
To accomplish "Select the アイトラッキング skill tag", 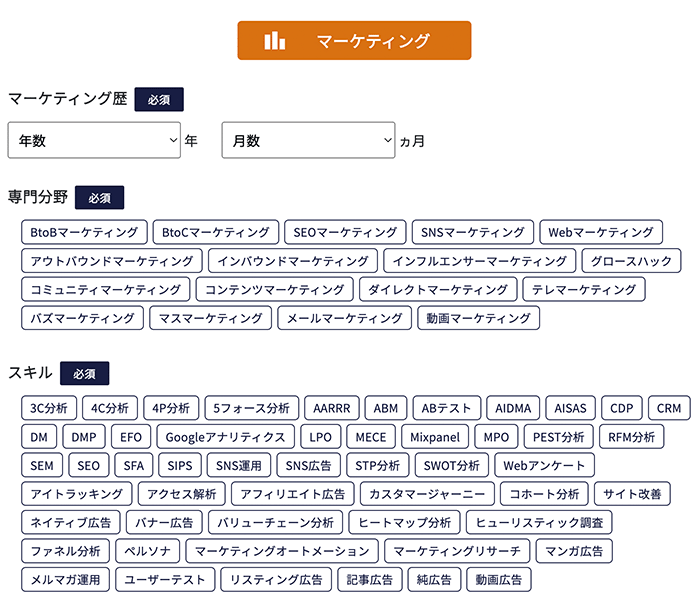I will [77, 494].
